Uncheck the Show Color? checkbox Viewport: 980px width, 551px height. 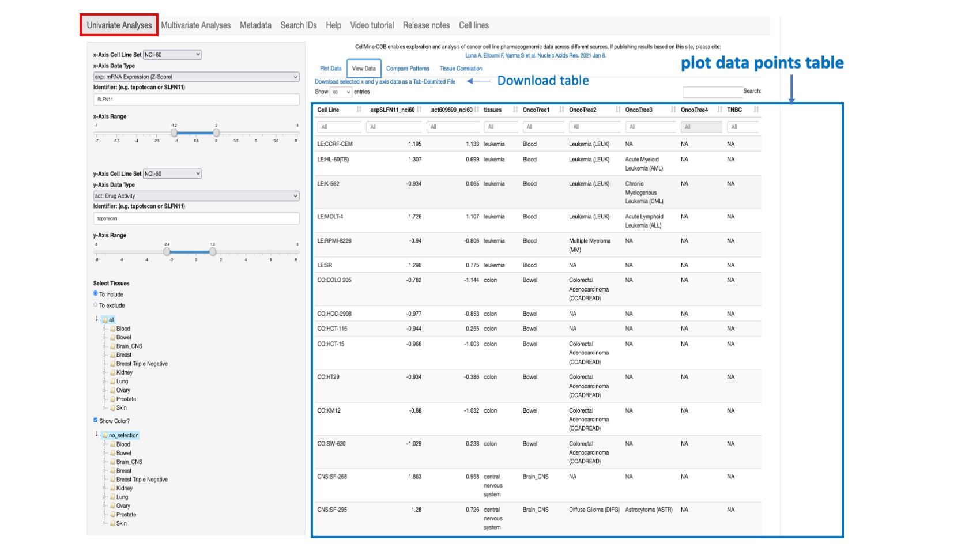tap(95, 420)
